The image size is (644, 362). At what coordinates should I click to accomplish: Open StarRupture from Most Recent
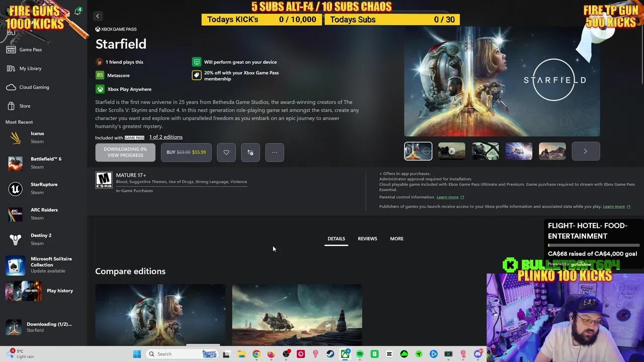click(43, 189)
